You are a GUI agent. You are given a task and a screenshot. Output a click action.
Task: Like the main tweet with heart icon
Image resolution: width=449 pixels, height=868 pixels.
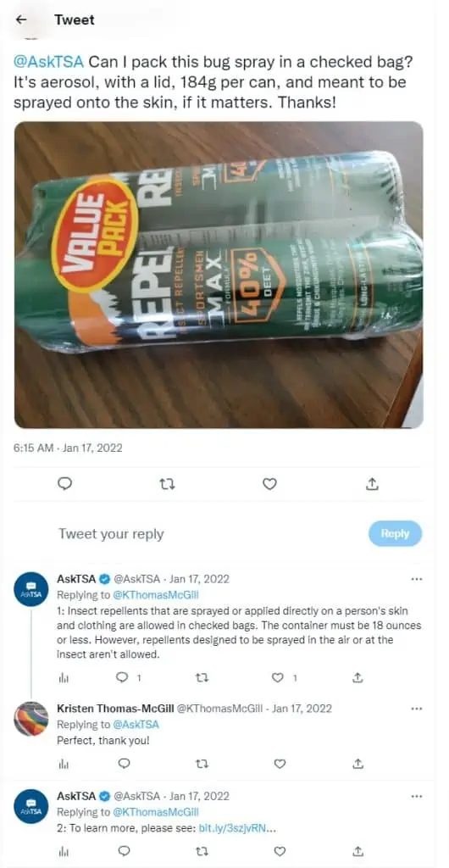click(x=269, y=484)
